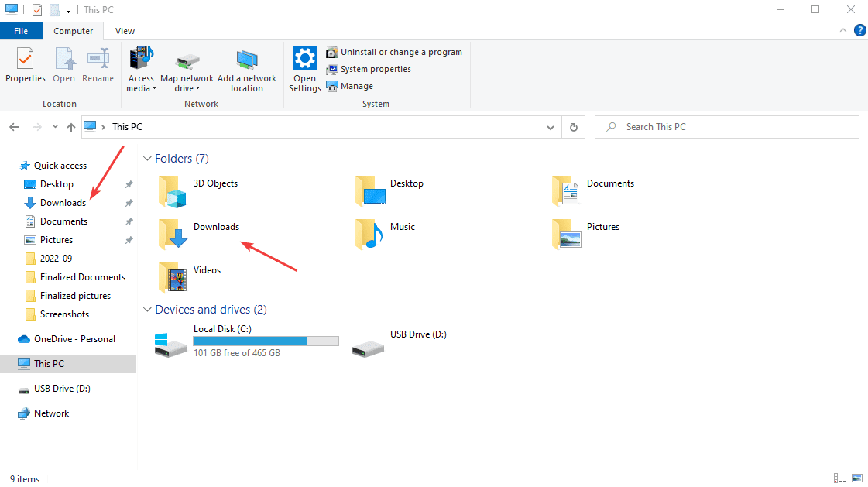Open OneDrive - Personal in the sidebar
This screenshot has width=868, height=487.
click(74, 338)
